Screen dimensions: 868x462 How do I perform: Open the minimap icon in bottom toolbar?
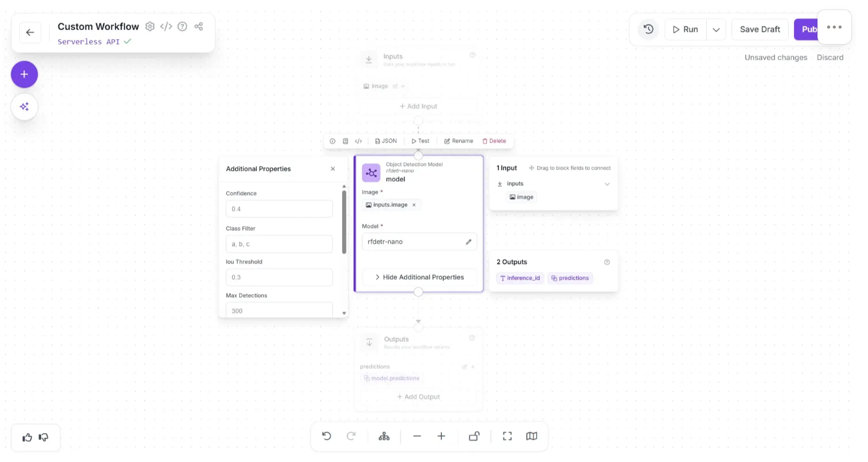pyautogui.click(x=531, y=436)
